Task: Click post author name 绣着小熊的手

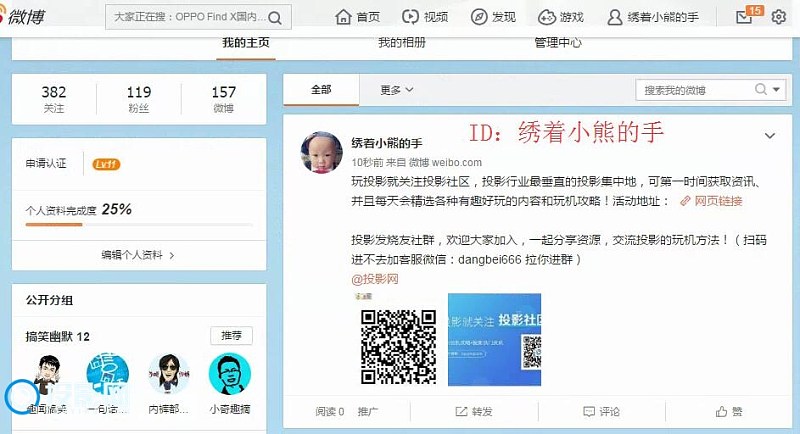Action: [x=387, y=143]
